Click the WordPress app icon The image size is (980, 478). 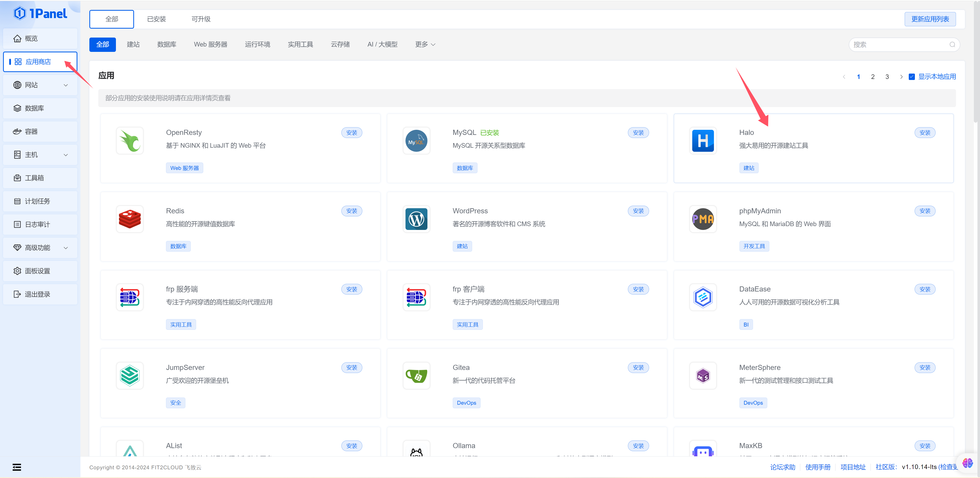coord(416,219)
